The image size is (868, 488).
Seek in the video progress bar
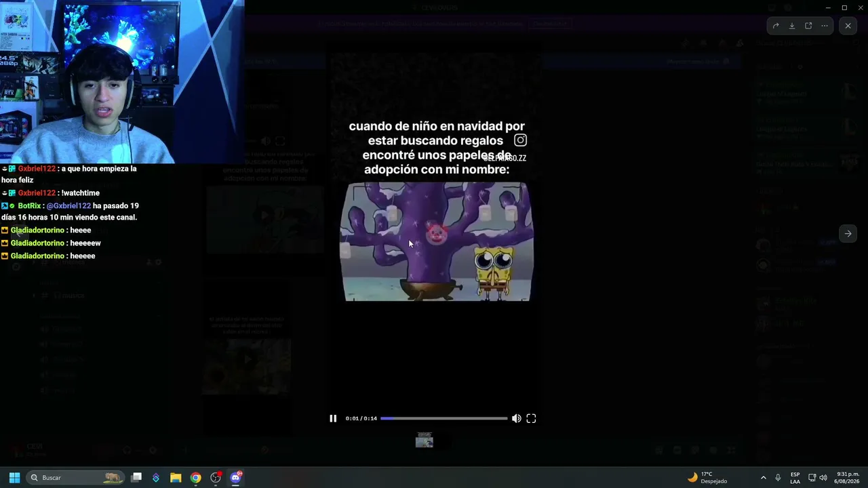click(x=444, y=419)
